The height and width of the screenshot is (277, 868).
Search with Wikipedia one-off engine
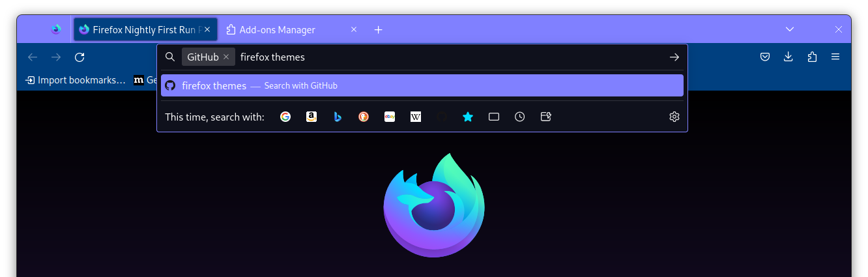pyautogui.click(x=416, y=117)
